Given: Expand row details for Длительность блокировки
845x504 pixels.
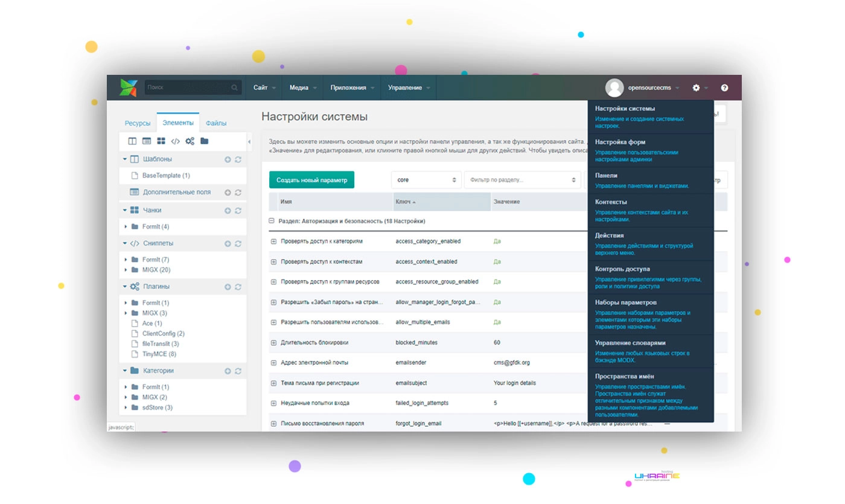Looking at the screenshot, I should coord(273,343).
